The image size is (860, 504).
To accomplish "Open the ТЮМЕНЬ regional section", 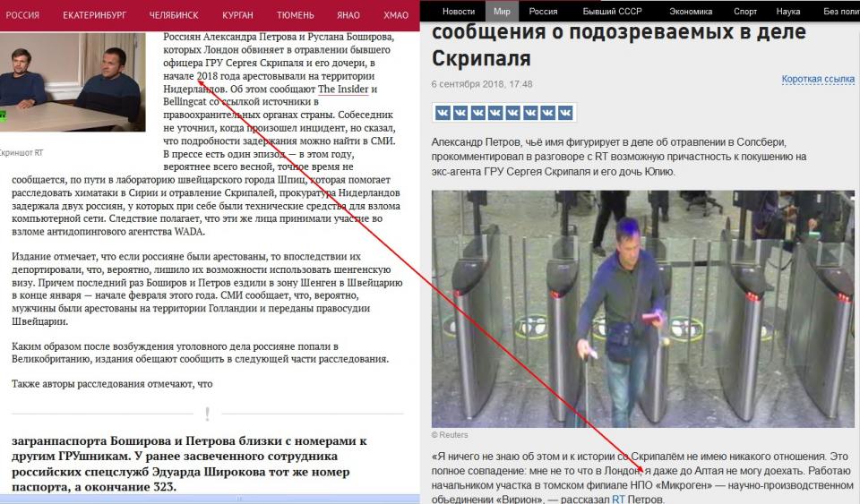I will tap(295, 15).
